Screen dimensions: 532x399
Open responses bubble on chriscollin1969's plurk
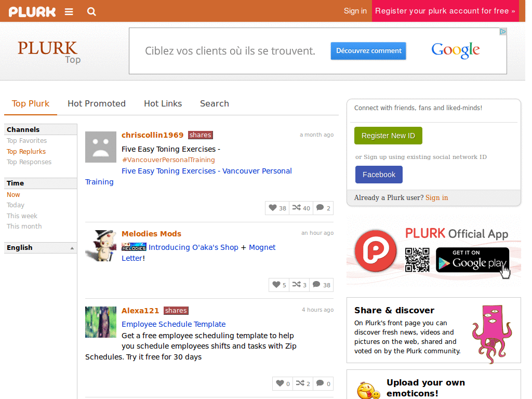[323, 208]
